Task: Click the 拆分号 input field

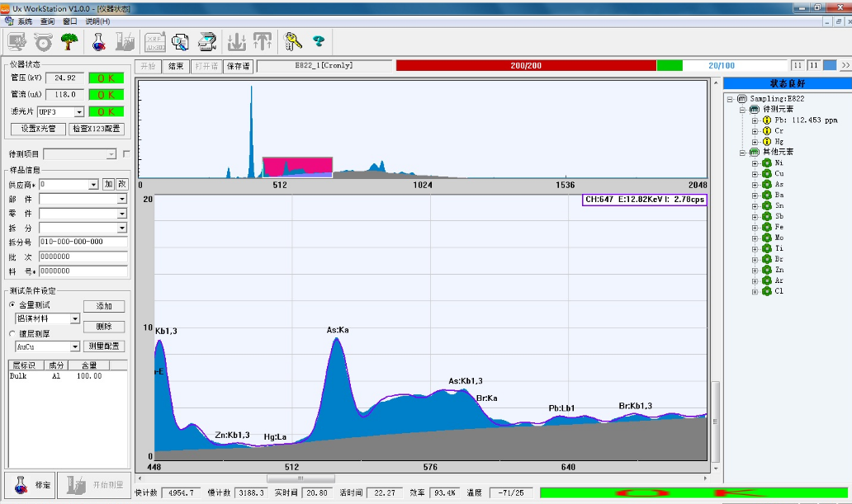Action: tap(83, 242)
